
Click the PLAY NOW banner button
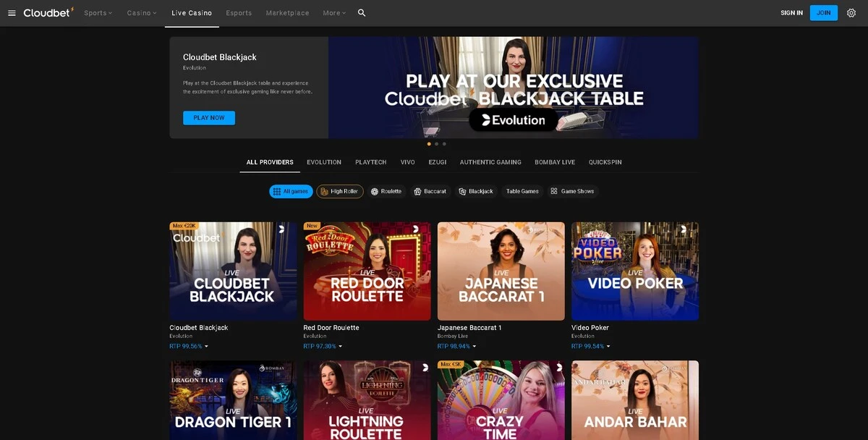[209, 118]
